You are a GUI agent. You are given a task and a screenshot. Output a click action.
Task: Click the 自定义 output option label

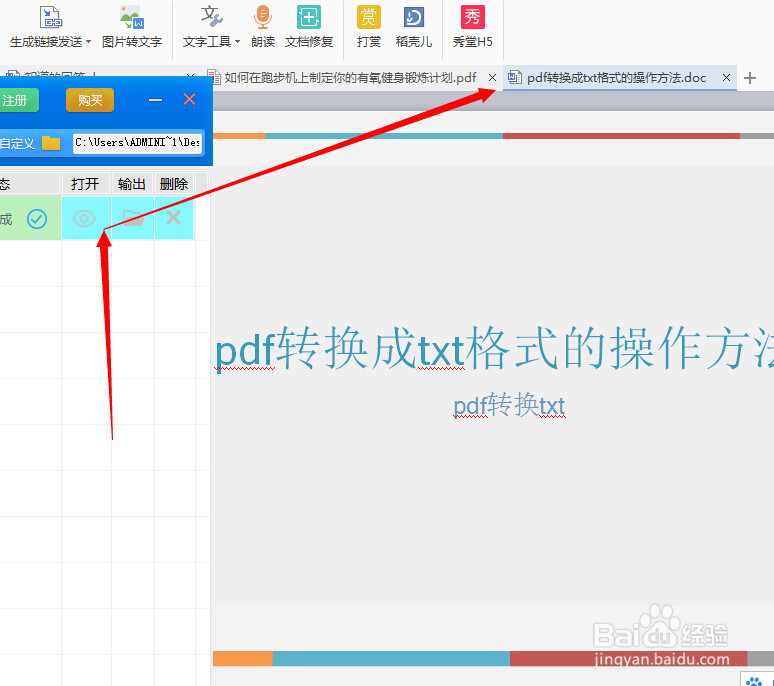coord(17,144)
